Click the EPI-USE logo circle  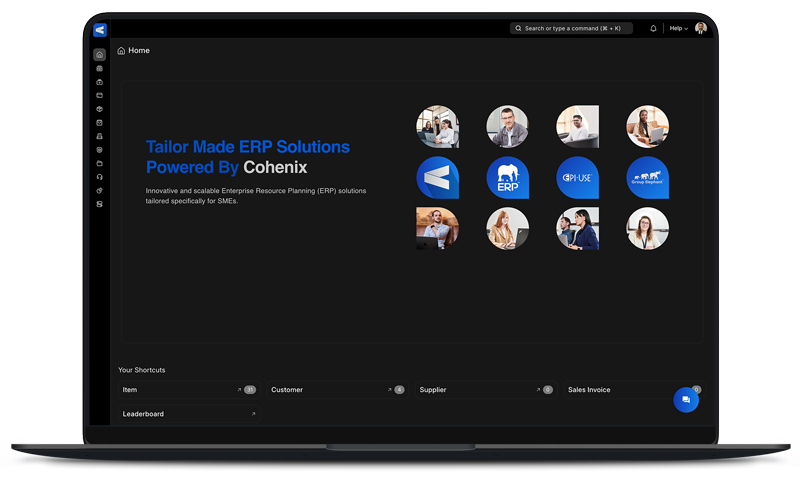pos(578,178)
